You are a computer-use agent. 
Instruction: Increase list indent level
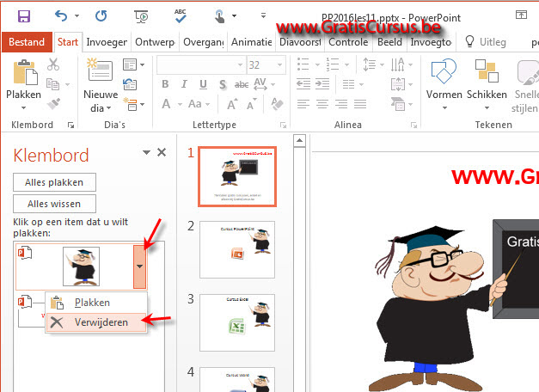tap(322, 83)
